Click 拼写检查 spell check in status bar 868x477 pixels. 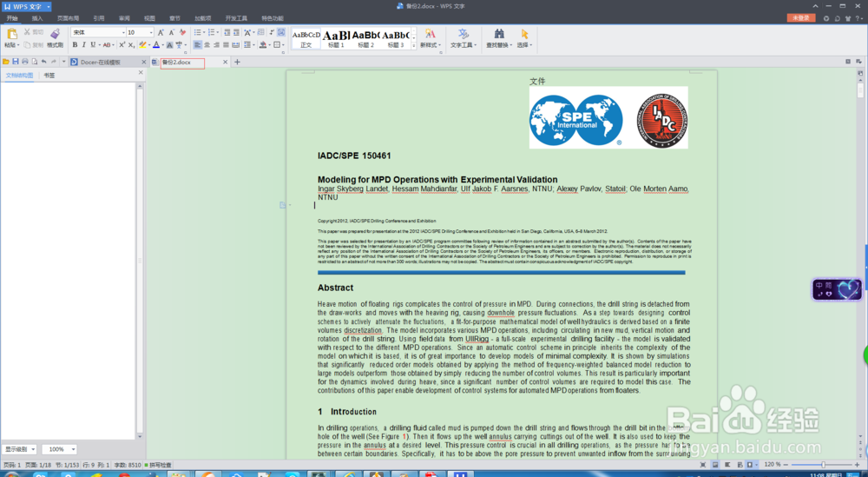(x=158, y=466)
